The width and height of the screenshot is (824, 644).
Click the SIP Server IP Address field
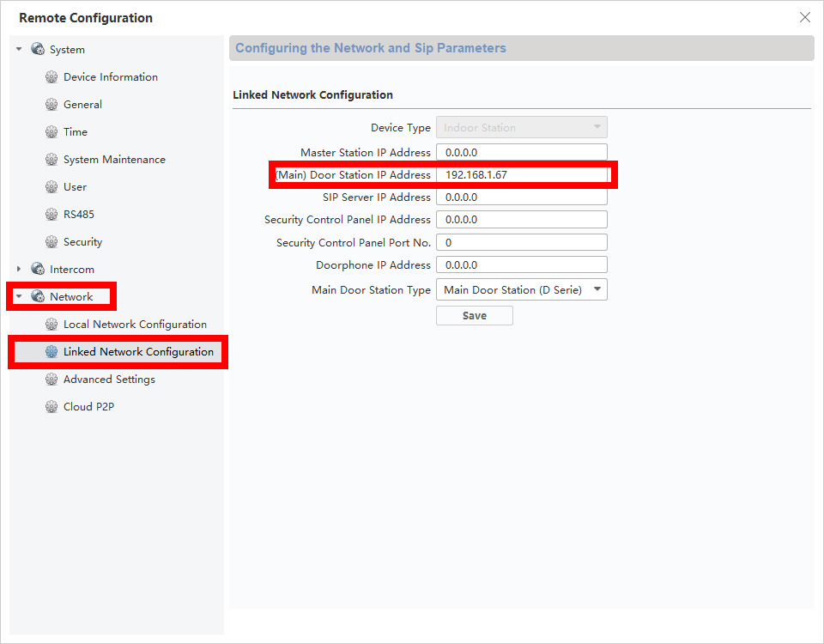pos(521,197)
